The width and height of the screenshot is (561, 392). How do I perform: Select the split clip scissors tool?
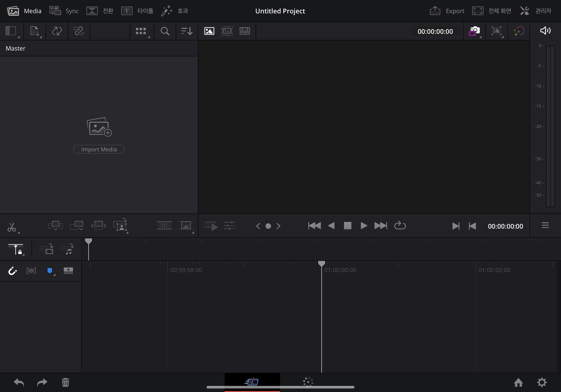tap(12, 226)
